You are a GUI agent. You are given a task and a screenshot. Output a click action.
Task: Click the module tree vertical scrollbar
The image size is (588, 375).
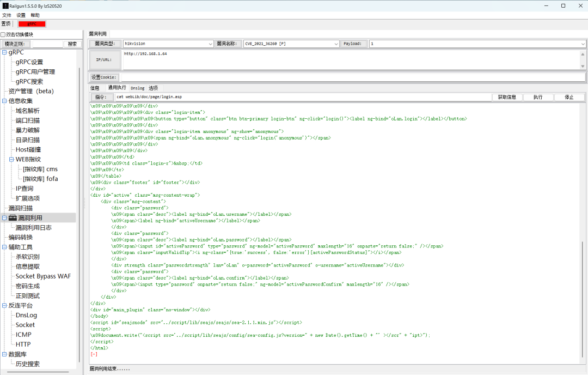tap(79, 214)
